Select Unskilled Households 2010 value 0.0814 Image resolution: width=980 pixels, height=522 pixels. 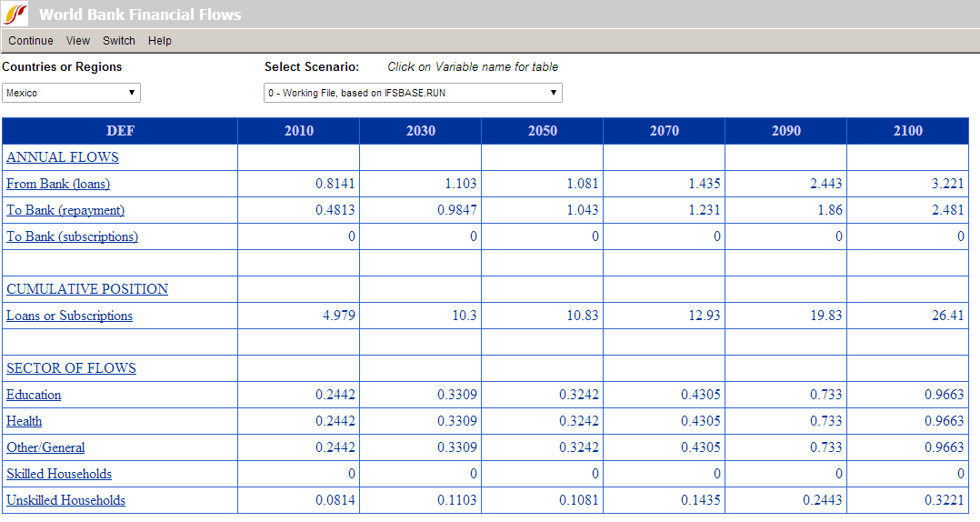click(335, 500)
